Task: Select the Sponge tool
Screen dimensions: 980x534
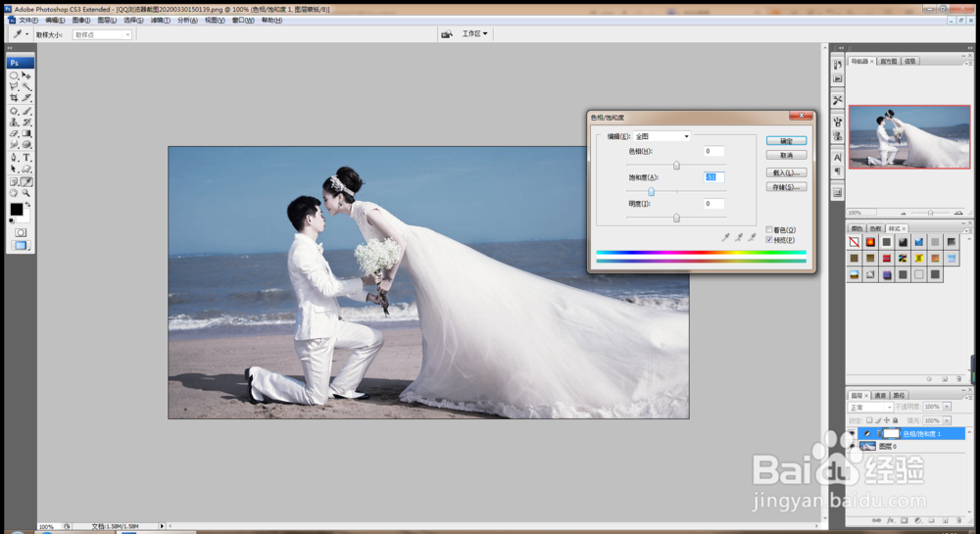Action: (26, 144)
